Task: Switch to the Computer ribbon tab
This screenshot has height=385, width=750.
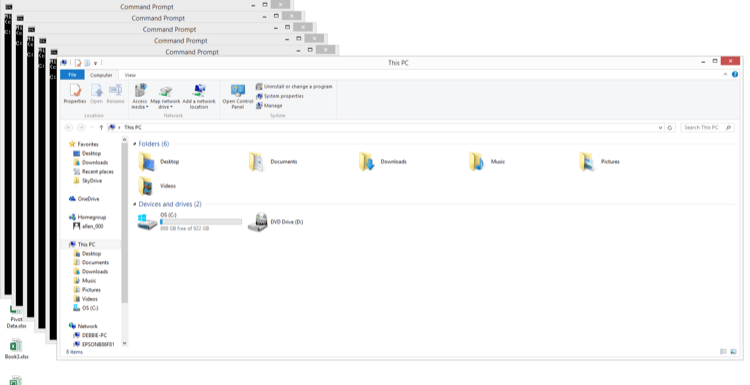Action: pos(101,75)
